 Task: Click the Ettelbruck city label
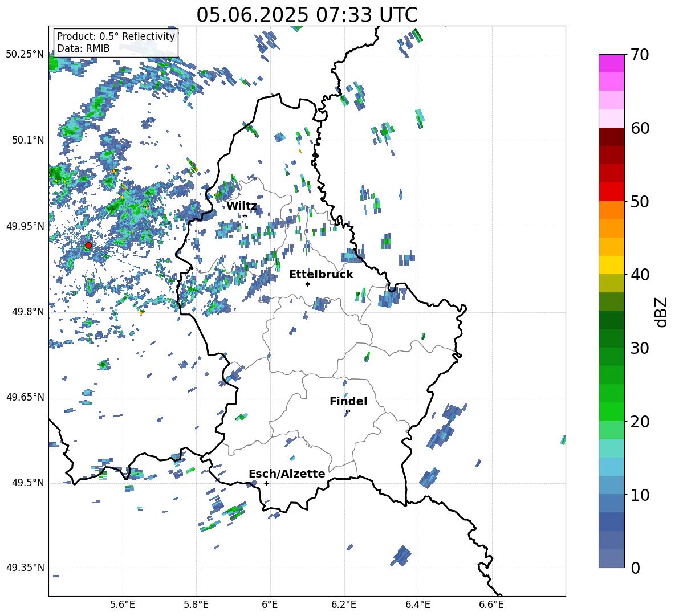321,275
